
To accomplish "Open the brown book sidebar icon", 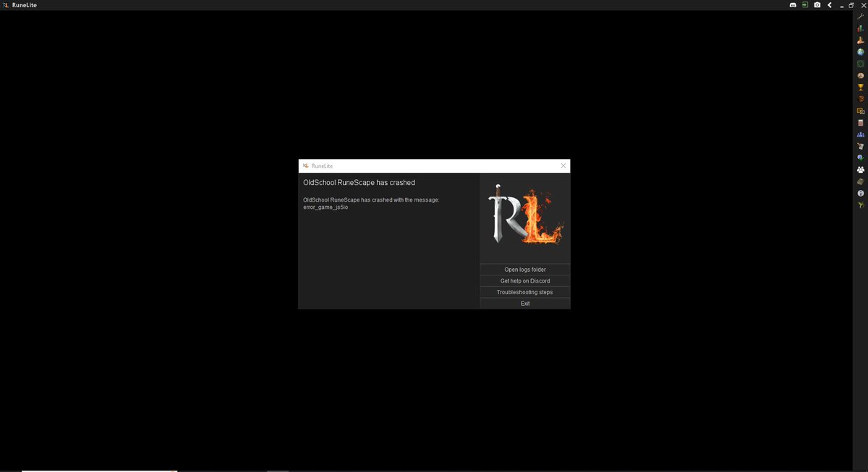I will tap(861, 181).
